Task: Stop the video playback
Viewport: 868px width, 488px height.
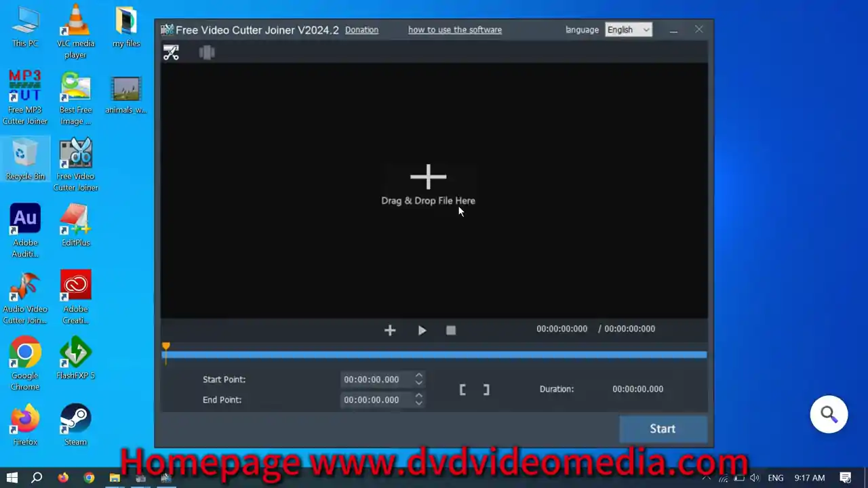Action: pyautogui.click(x=451, y=330)
